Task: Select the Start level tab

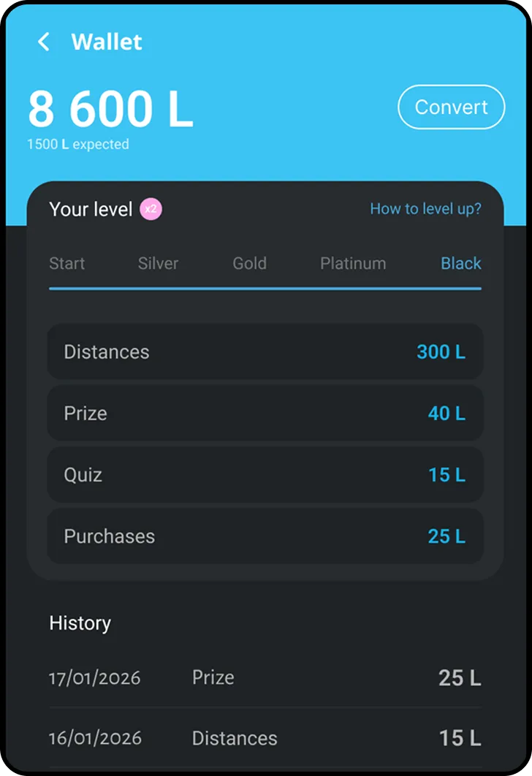Action: [66, 263]
